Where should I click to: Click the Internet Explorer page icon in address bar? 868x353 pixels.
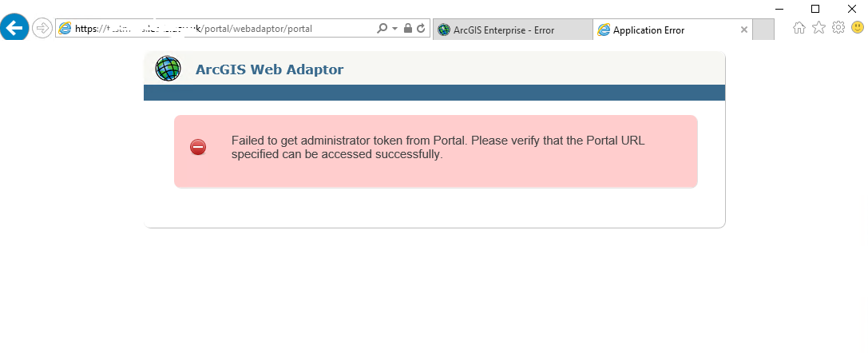65,29
